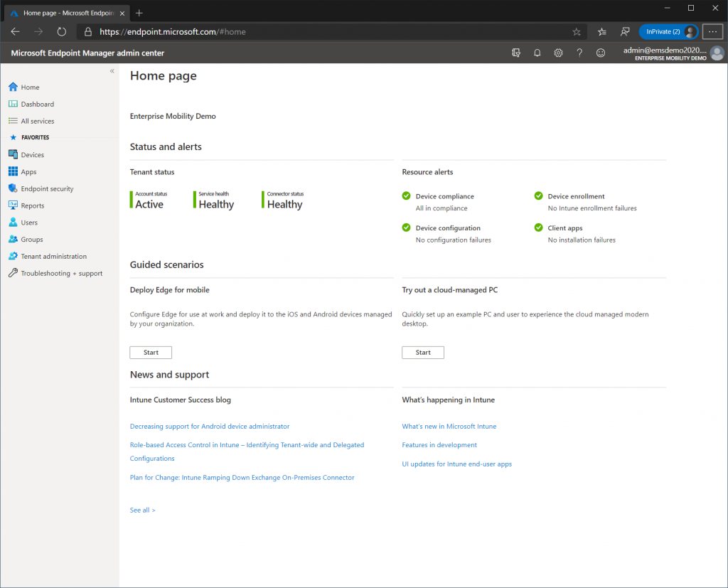Send feedback with the smiley icon
This screenshot has height=588, width=728.
601,53
